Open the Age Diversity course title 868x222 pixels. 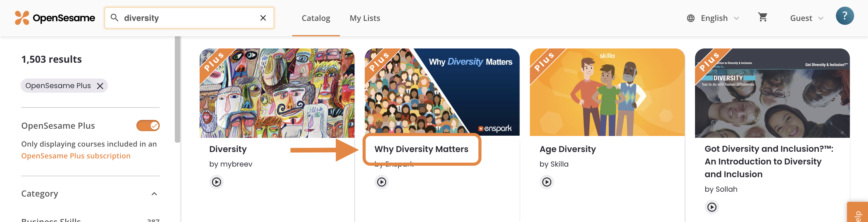pos(567,149)
